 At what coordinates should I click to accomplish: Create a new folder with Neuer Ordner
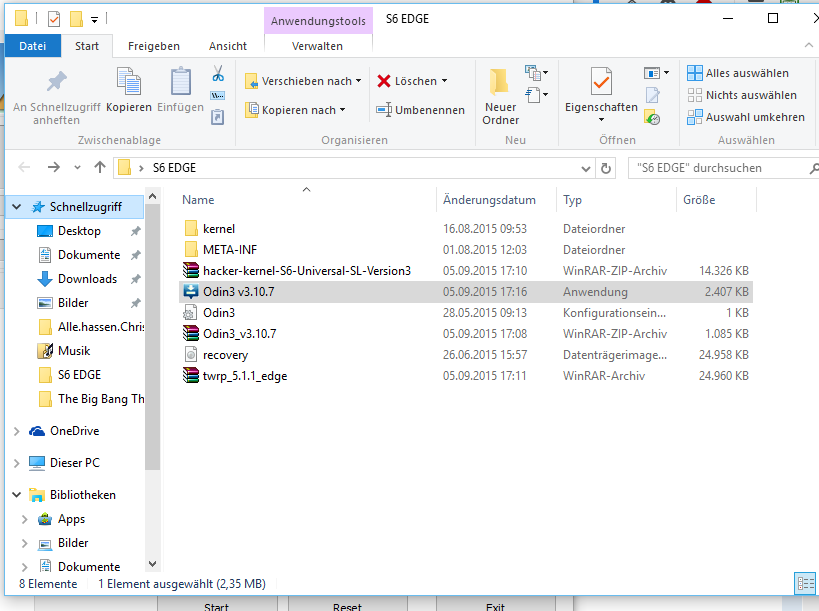click(500, 97)
